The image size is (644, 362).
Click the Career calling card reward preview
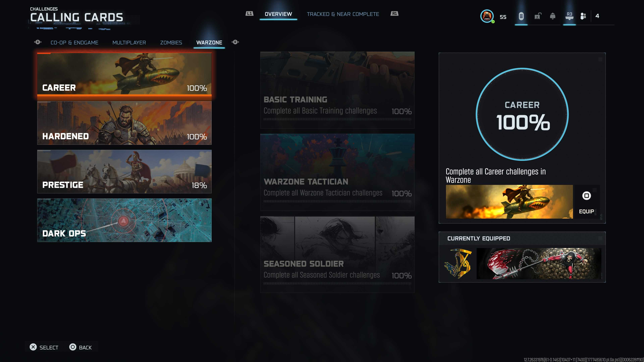pyautogui.click(x=509, y=202)
